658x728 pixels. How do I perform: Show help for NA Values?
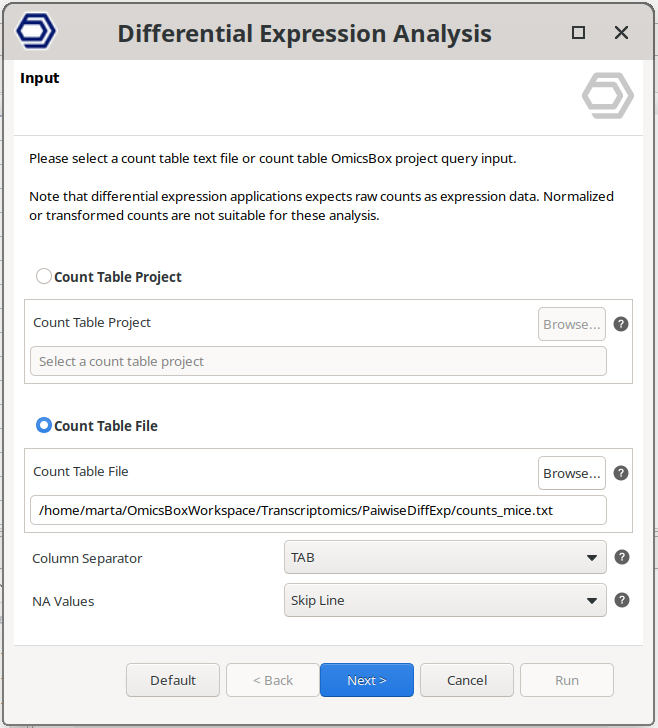coord(621,600)
